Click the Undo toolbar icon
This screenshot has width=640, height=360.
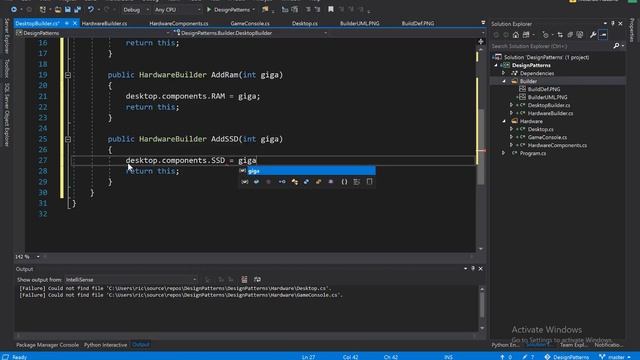click(x=91, y=9)
